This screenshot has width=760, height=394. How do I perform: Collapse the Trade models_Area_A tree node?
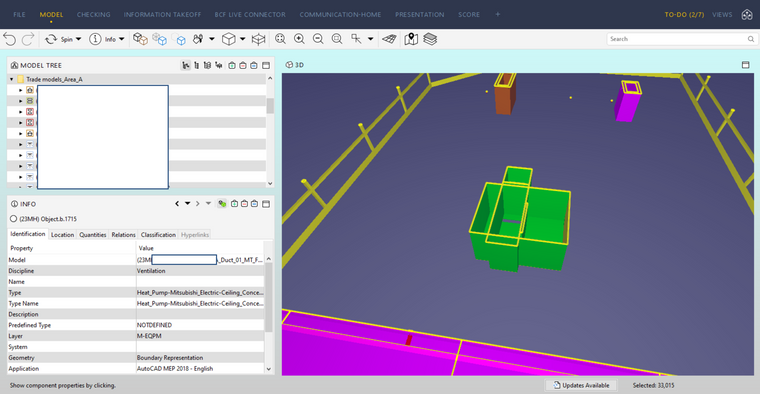12,79
